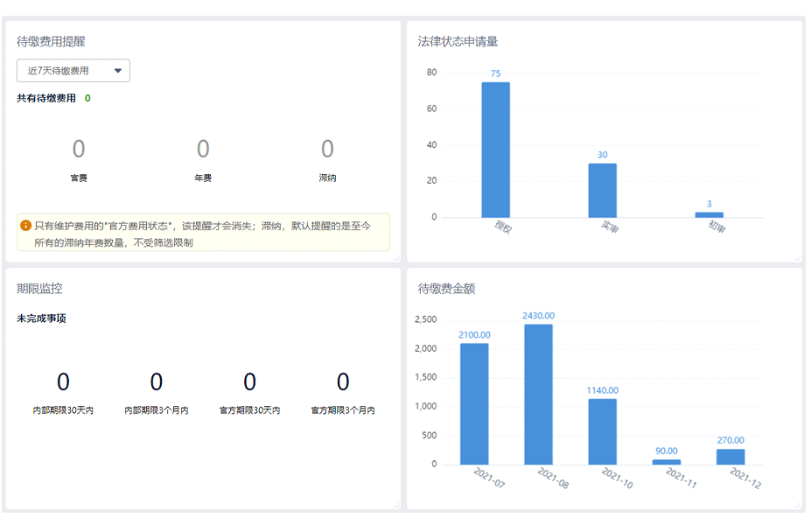Click the 2021-12 bar with 270.00
Screen dimensions: 811x532
coord(731,457)
